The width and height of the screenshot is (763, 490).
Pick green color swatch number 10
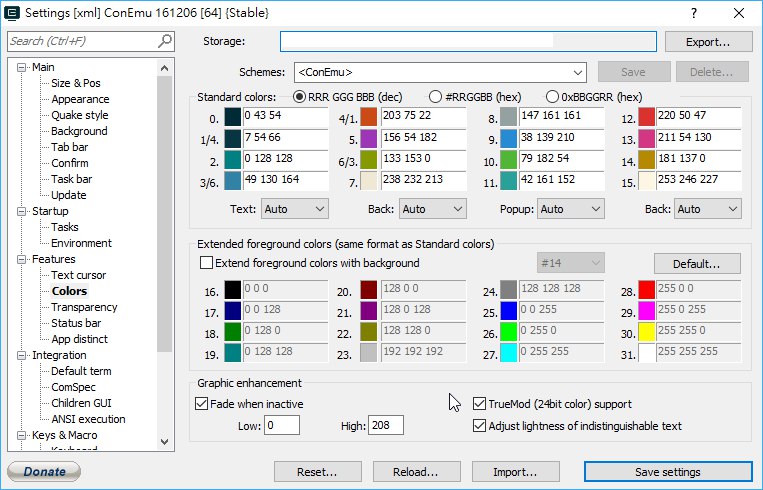508,160
